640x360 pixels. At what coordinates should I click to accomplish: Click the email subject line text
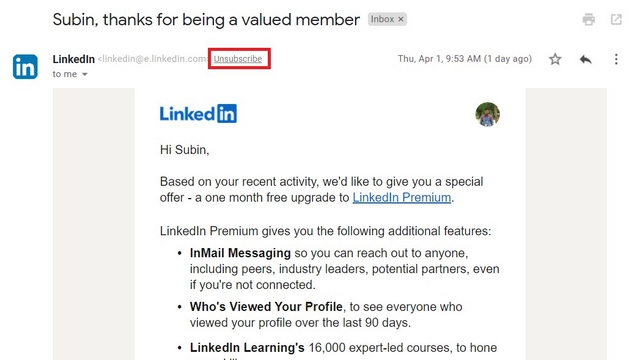click(206, 20)
